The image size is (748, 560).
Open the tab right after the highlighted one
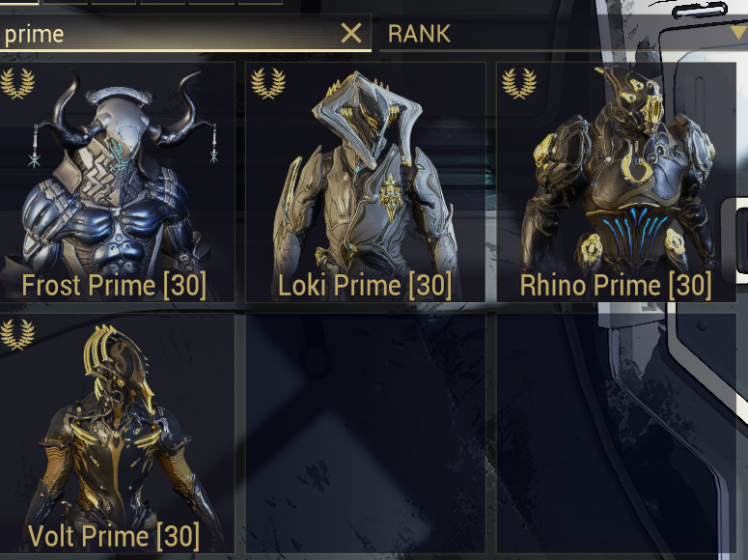point(66,2)
